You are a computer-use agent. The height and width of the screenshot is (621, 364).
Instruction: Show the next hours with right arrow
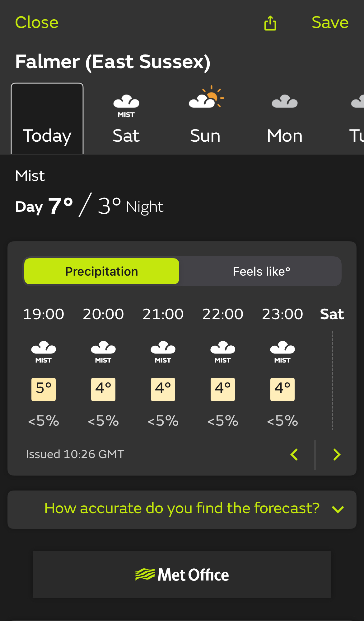click(337, 455)
